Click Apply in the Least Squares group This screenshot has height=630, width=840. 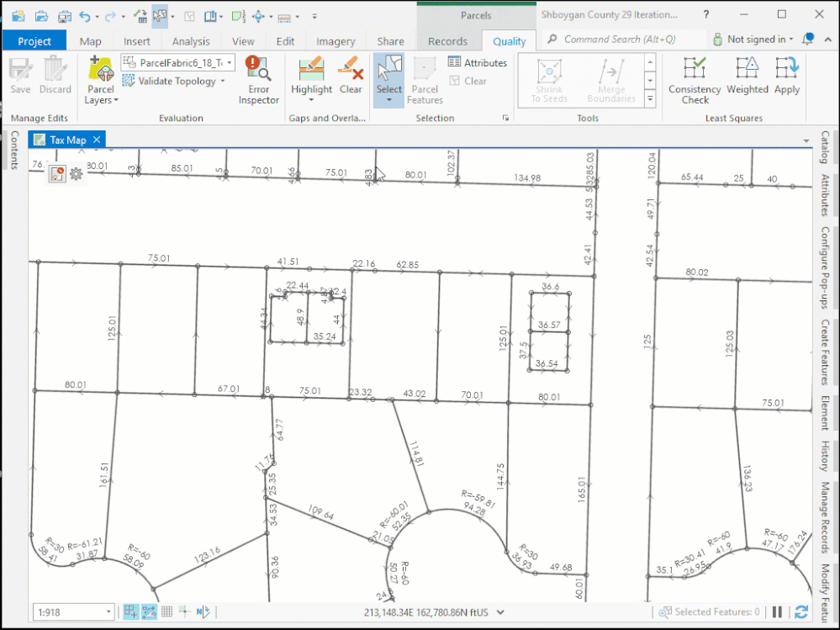(x=787, y=80)
